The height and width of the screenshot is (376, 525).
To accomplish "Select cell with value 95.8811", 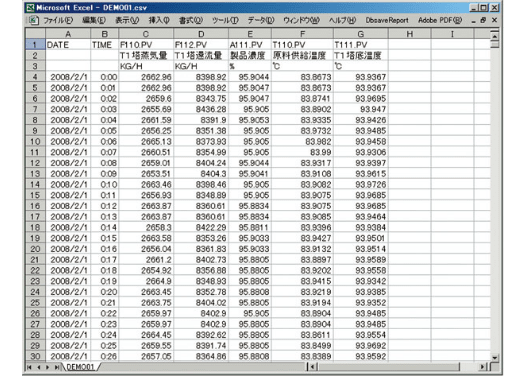I will tap(250, 227).
